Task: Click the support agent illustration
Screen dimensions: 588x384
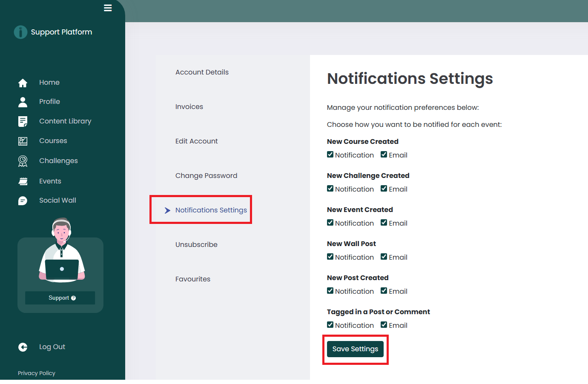Action: [62, 250]
